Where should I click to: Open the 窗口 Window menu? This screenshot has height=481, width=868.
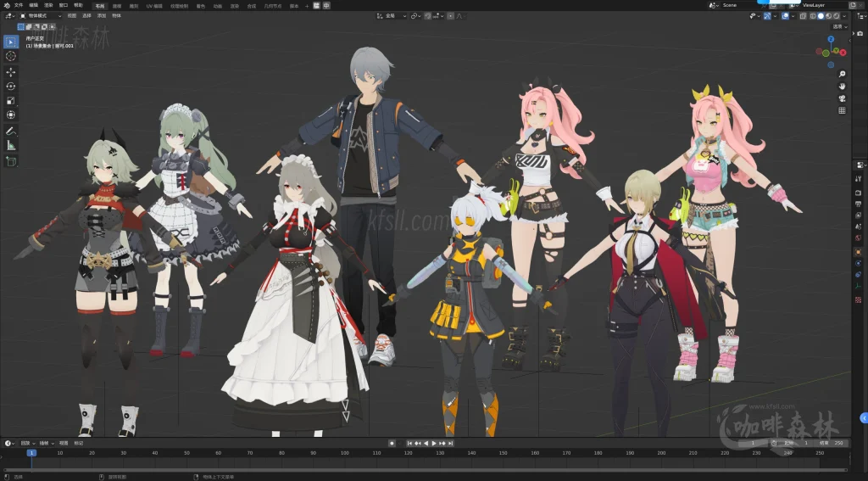click(64, 6)
